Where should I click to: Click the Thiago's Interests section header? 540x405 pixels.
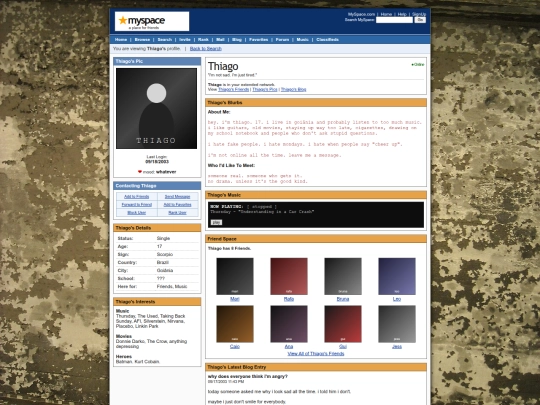click(x=157, y=302)
